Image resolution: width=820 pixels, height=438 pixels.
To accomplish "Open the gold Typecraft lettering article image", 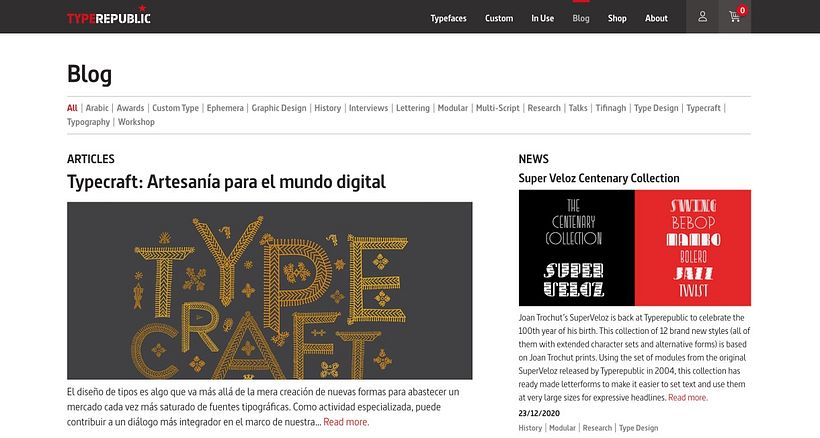I will tap(269, 291).
